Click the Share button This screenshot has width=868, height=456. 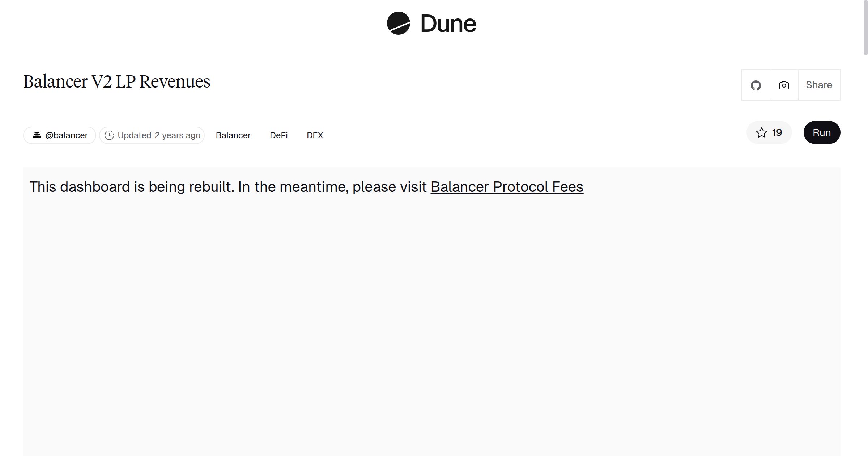[819, 85]
